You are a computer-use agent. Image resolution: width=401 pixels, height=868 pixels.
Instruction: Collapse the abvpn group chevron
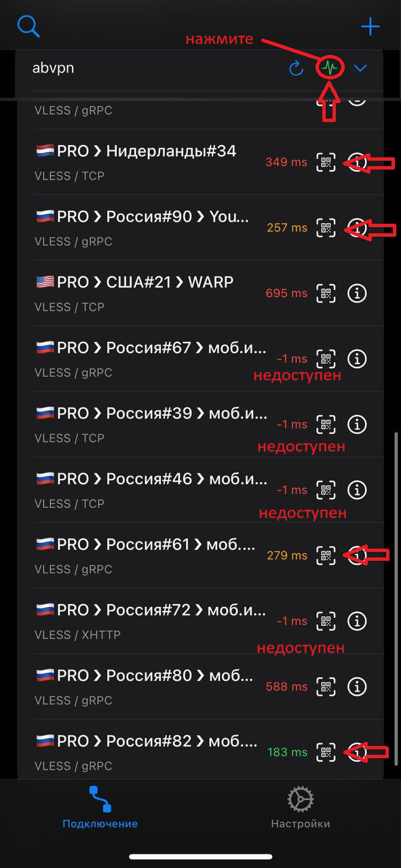360,68
